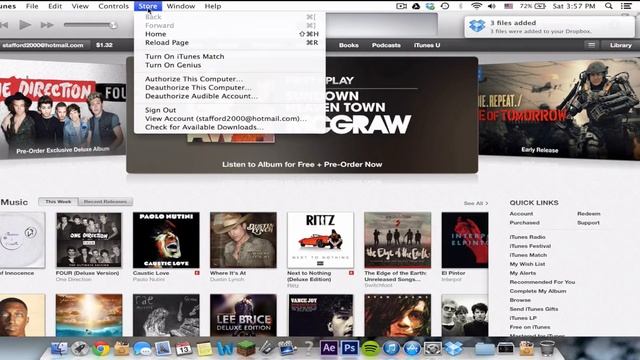The height and width of the screenshot is (360, 640).
Task: Open Spotify from the dock
Action: (x=371, y=348)
